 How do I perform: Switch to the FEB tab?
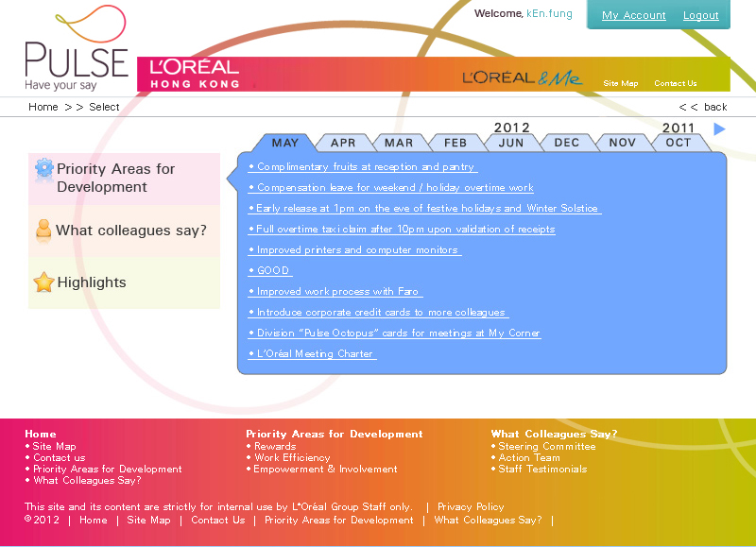[455, 143]
